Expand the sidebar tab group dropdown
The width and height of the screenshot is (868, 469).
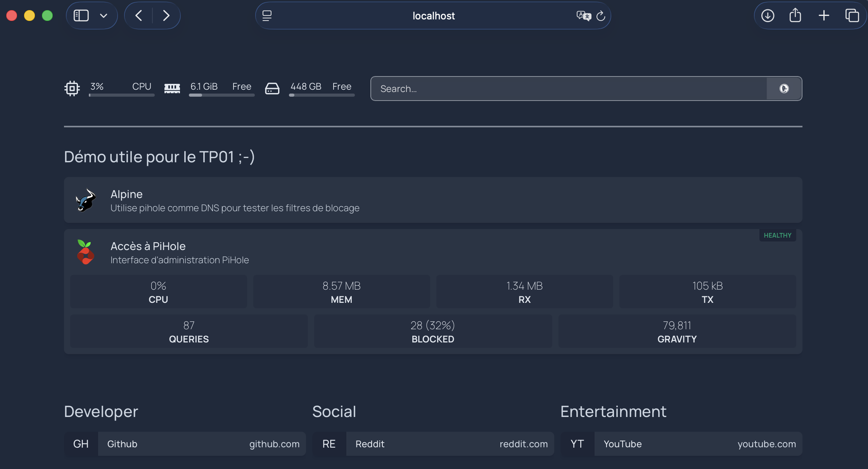point(104,16)
